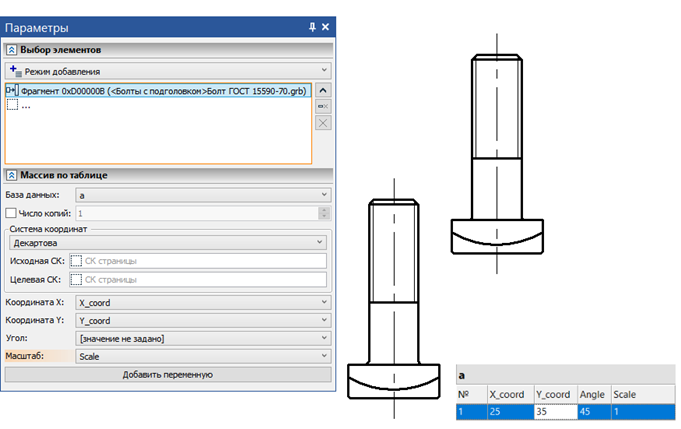Click the X_coord column header

coord(510,394)
